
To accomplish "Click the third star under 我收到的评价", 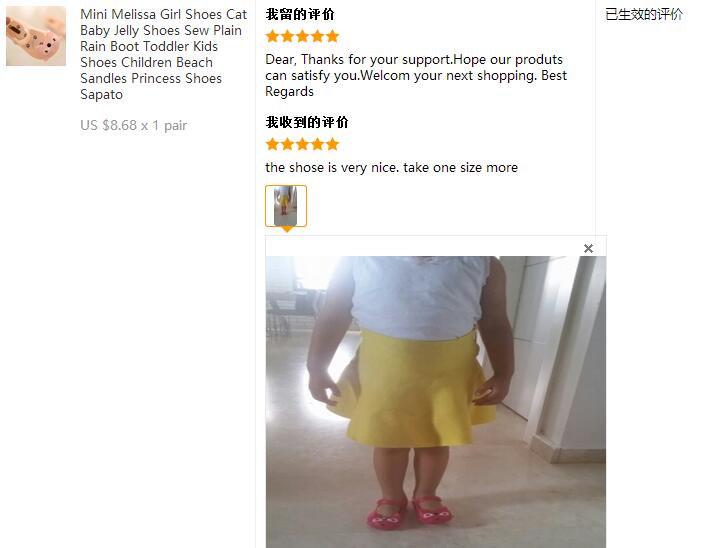I will click(303, 145).
